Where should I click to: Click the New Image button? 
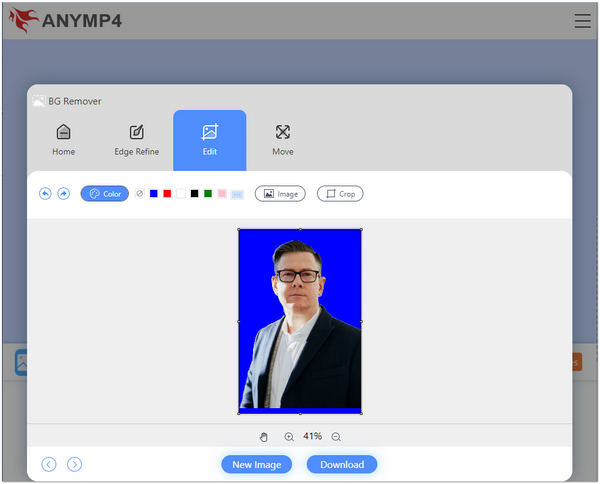tap(257, 464)
